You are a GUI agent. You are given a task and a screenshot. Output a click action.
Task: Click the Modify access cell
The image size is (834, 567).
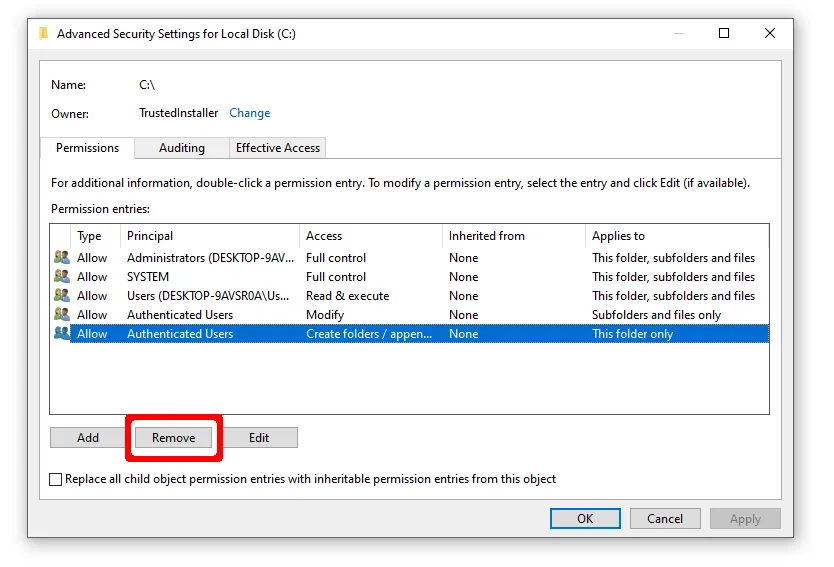tap(325, 315)
